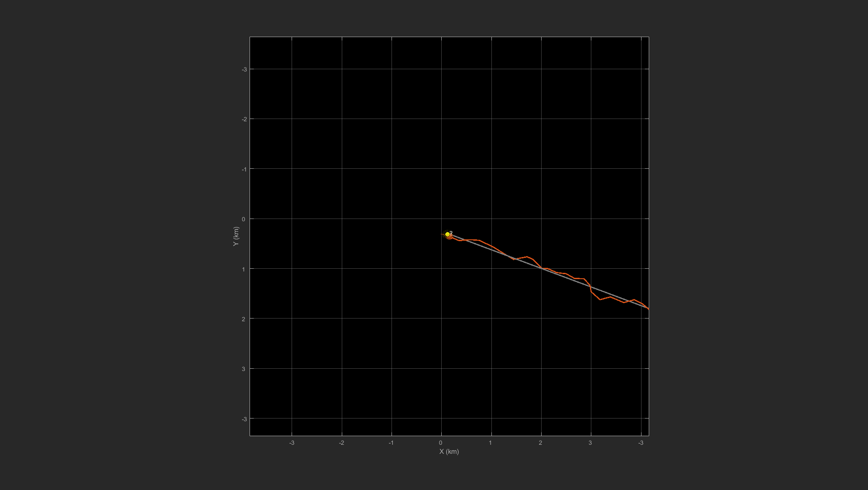
Task: Click the Y (km) axis label
Action: tap(236, 237)
